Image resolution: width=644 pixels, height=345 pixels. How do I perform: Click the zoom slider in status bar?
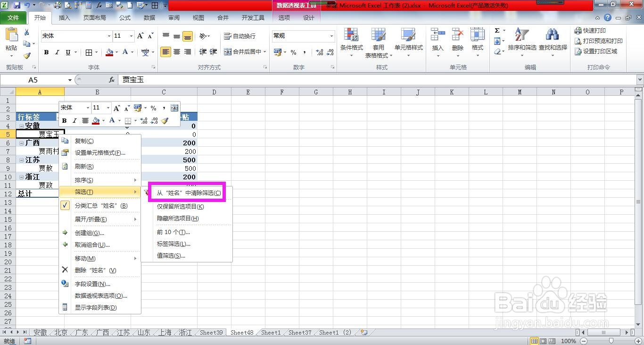click(611, 341)
